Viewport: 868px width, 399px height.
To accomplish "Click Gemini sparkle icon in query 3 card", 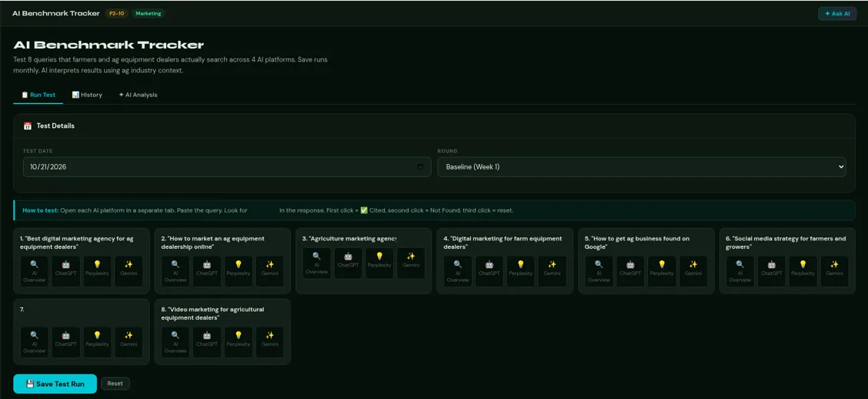I will [411, 256].
